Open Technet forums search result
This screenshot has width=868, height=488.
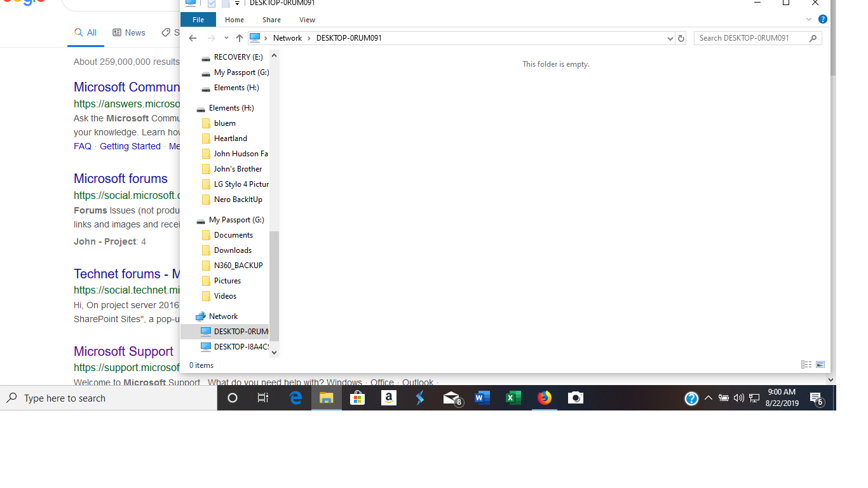[126, 274]
